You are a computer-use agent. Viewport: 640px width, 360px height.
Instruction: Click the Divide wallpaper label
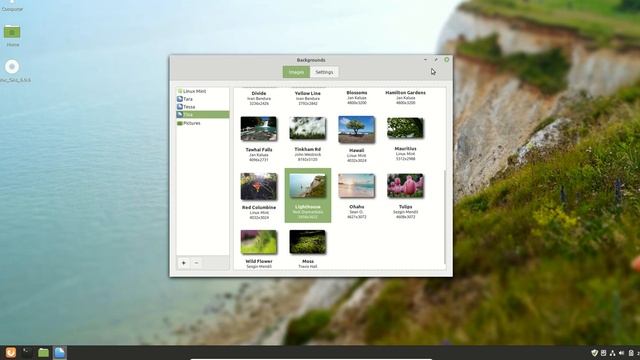click(x=259, y=93)
